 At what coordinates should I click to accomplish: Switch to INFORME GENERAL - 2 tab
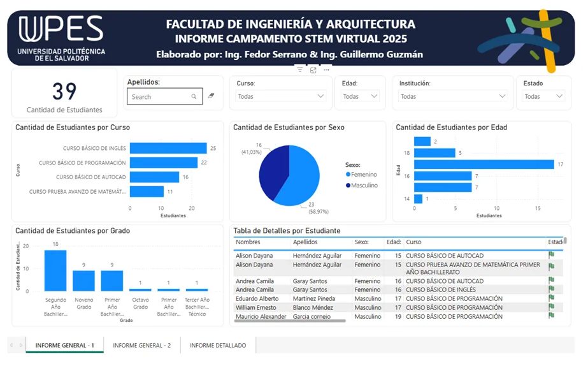[142, 345]
